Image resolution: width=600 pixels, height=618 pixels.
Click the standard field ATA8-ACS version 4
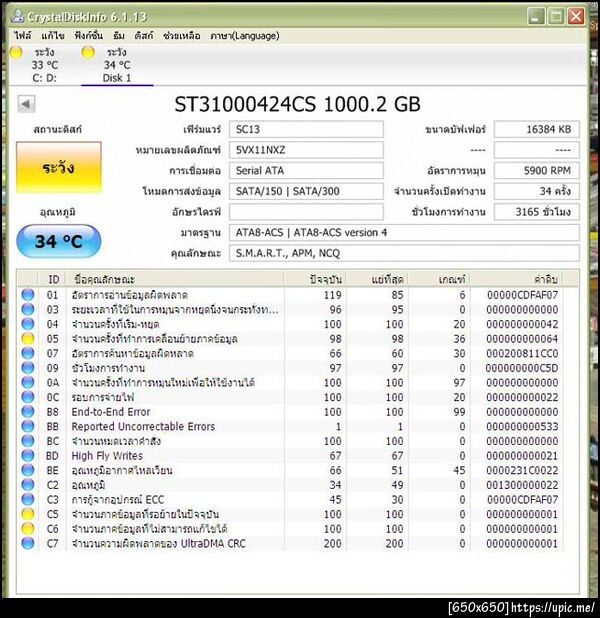pyautogui.click(x=404, y=233)
